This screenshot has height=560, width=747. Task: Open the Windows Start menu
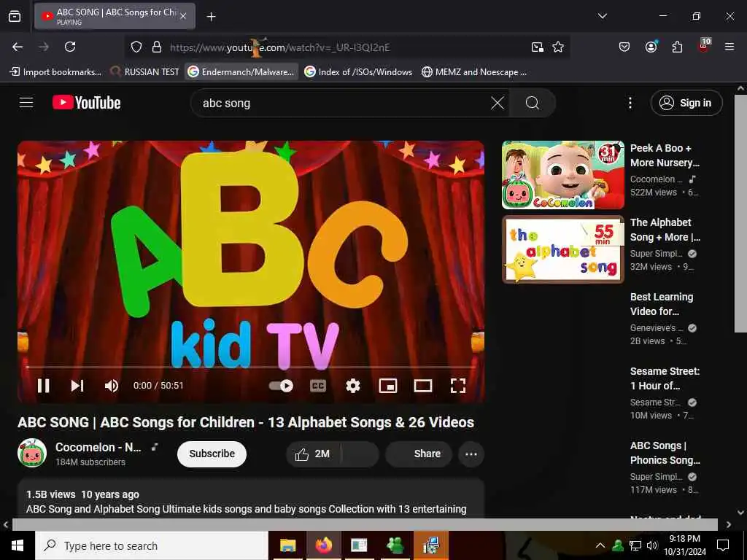click(x=18, y=545)
